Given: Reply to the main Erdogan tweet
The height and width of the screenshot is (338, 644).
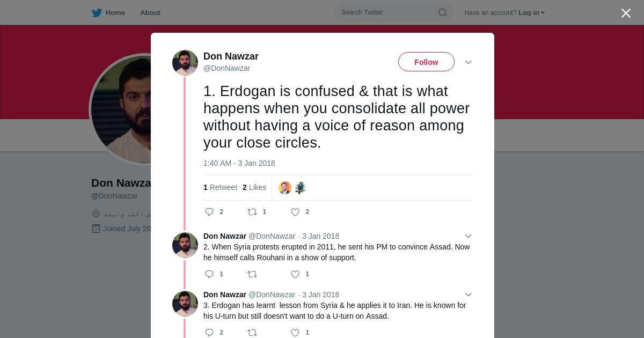Looking at the screenshot, I should coord(209,212).
